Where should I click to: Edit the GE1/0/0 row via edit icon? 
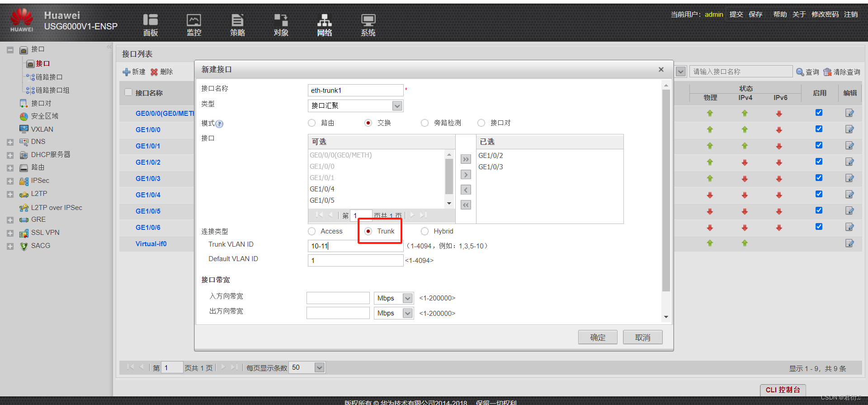click(x=849, y=129)
